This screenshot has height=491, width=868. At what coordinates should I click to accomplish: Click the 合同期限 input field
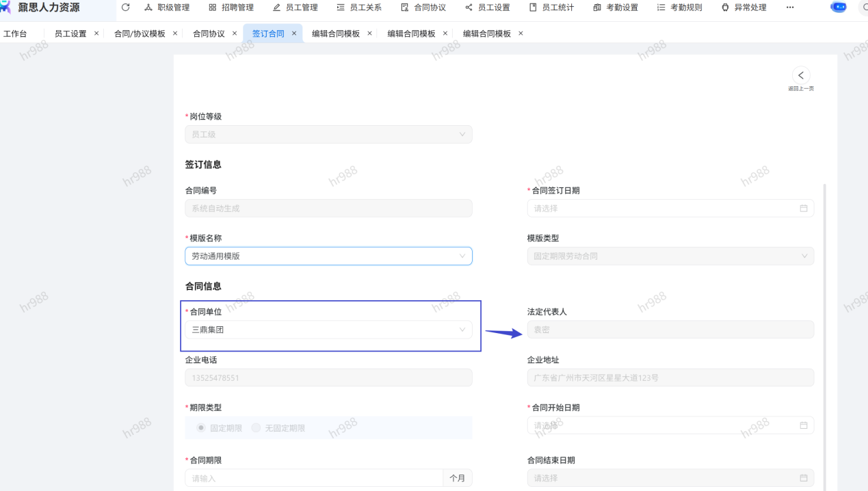click(x=314, y=478)
